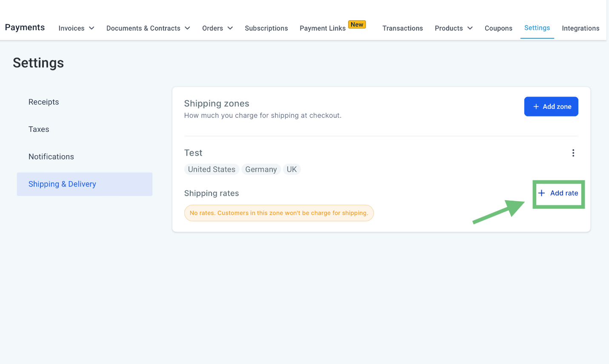The height and width of the screenshot is (364, 609).
Task: Click the Add zone button
Action: pyautogui.click(x=551, y=106)
